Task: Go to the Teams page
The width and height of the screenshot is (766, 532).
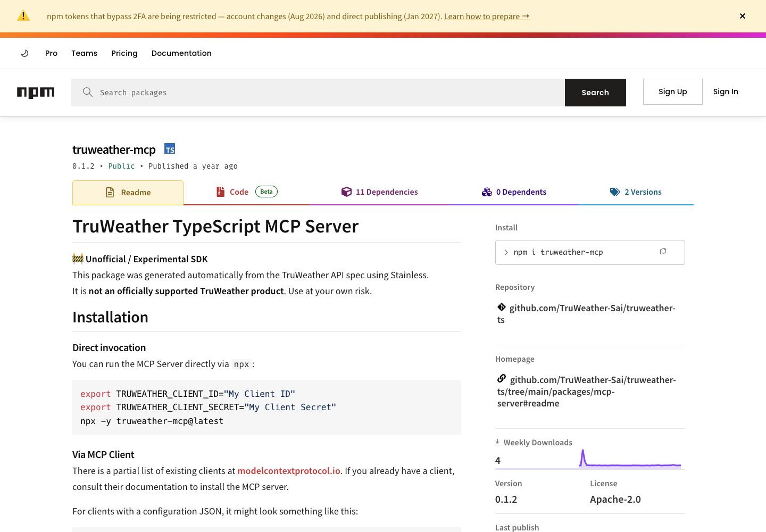Action: click(85, 53)
